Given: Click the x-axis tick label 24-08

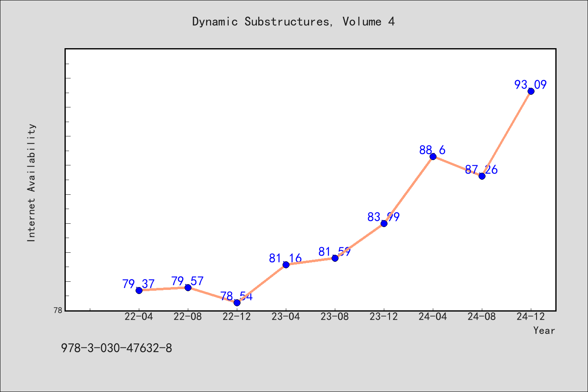Looking at the screenshot, I should pos(482,317).
